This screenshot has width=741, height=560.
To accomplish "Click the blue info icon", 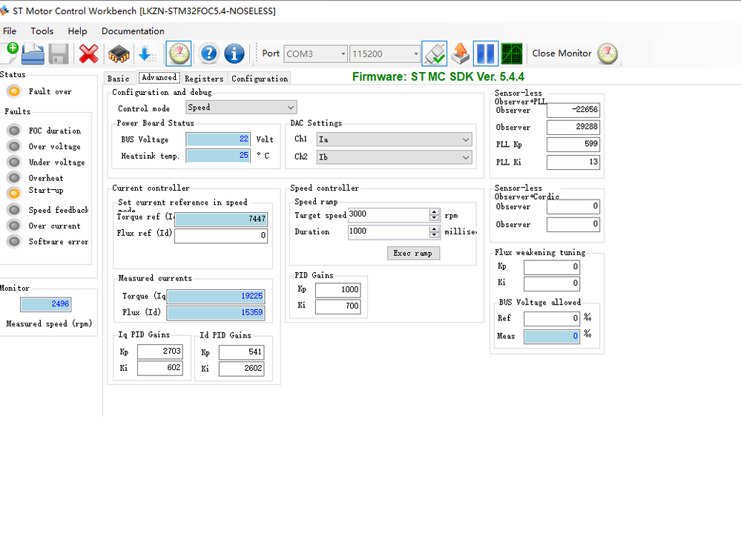I will point(234,53).
